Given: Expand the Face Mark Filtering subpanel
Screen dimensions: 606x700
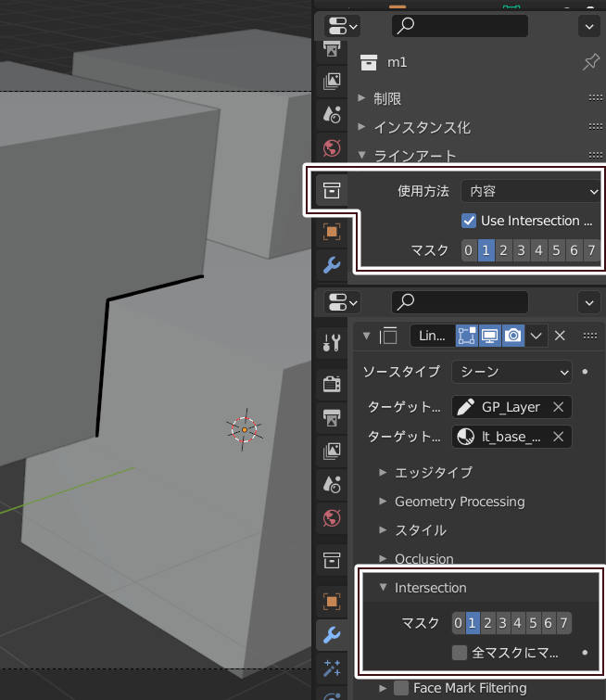Looking at the screenshot, I should 383,688.
